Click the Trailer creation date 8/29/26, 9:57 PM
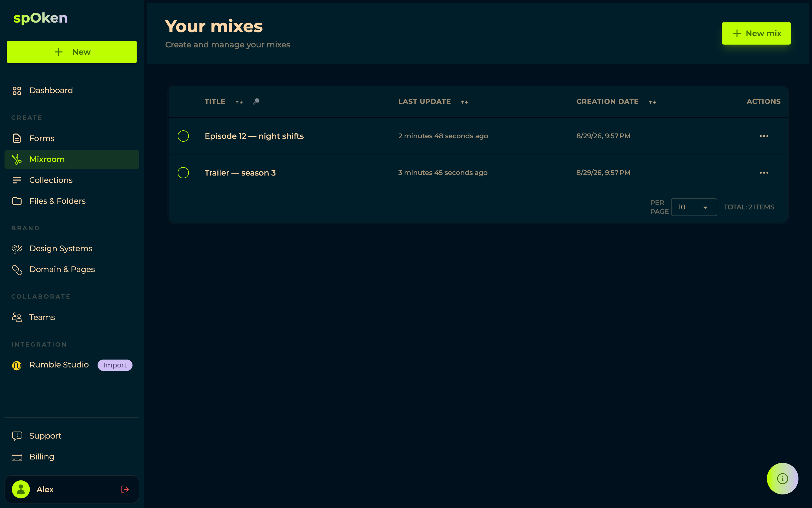This screenshot has width=812, height=508. (603, 173)
